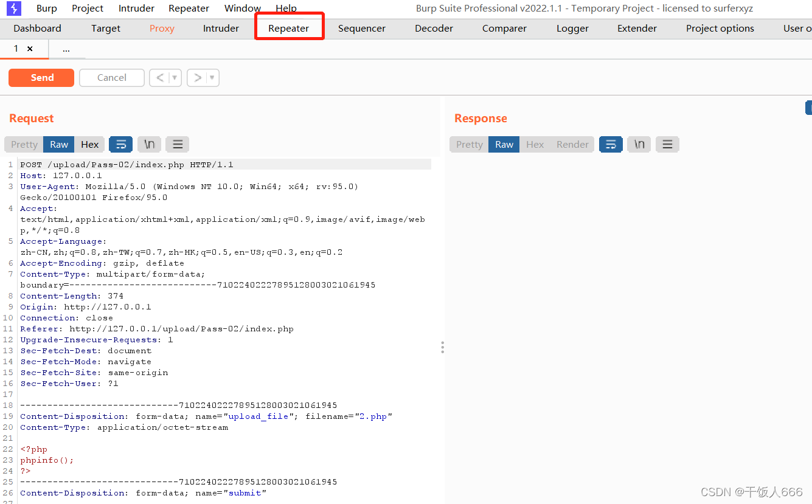Open the Burp menu

point(47,9)
